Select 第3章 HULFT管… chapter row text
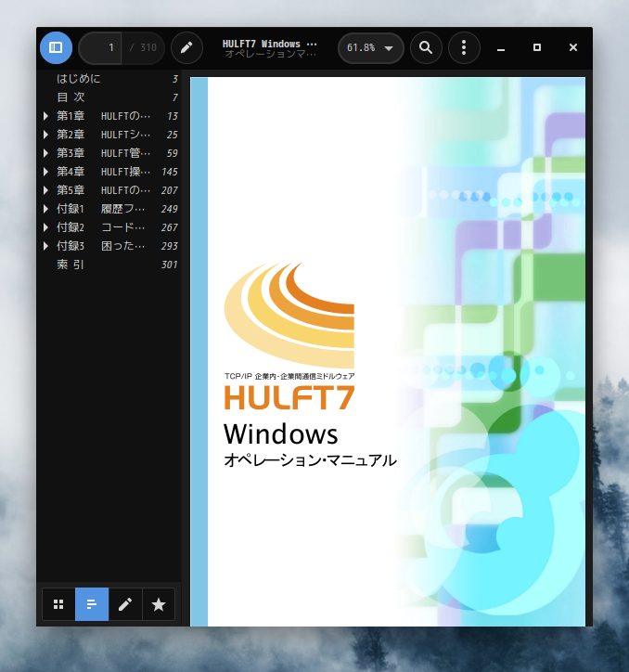This screenshot has width=629, height=672. point(104,153)
